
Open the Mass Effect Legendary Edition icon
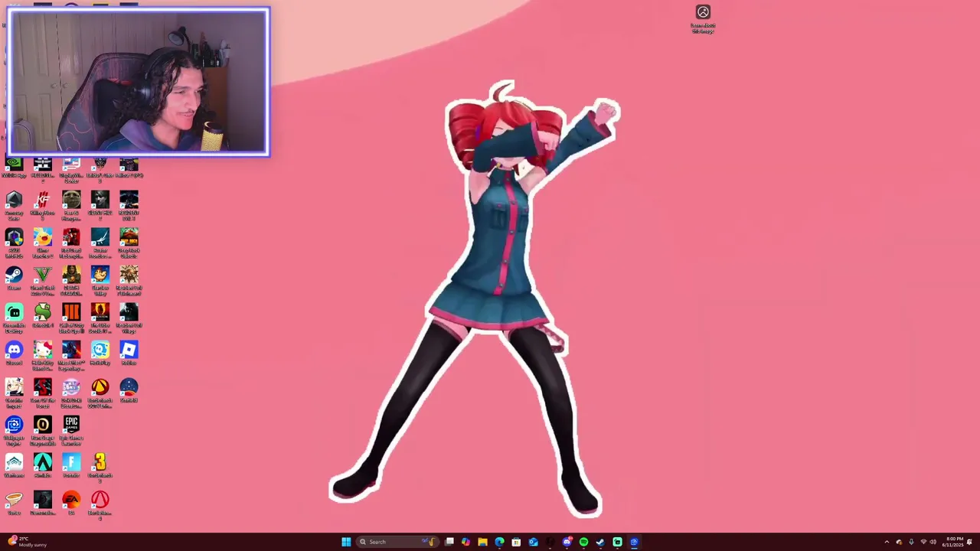[71, 356]
